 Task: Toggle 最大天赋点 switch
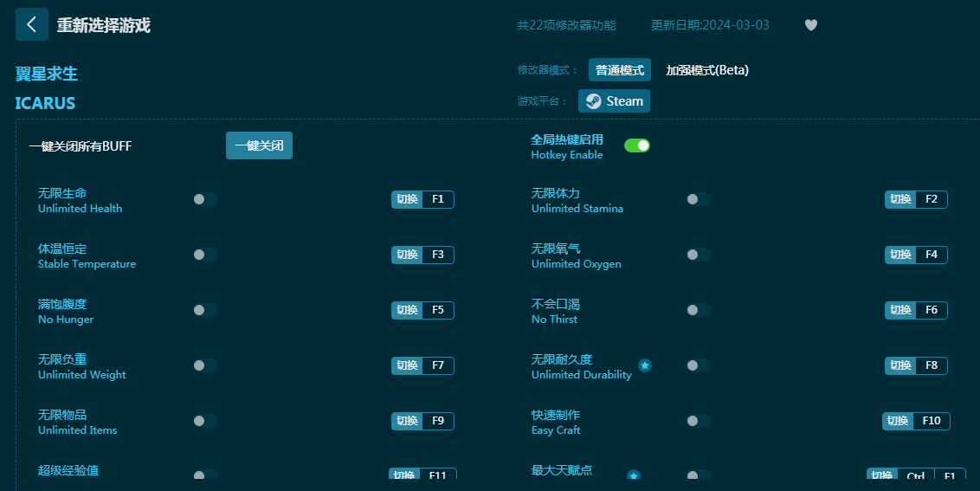pos(699,475)
